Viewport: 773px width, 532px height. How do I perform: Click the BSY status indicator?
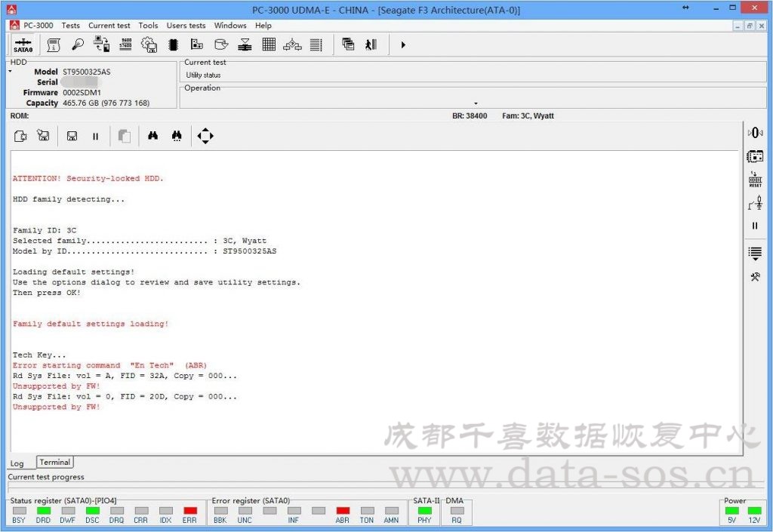coord(19,510)
